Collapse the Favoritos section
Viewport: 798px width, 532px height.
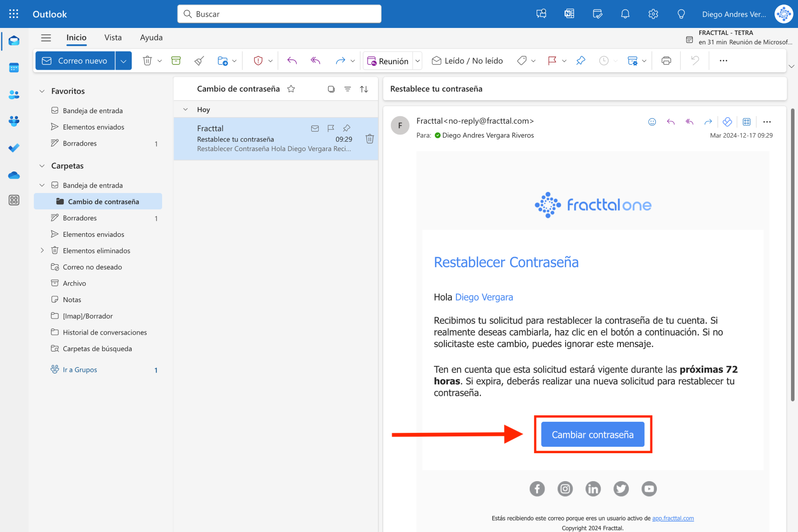42,91
